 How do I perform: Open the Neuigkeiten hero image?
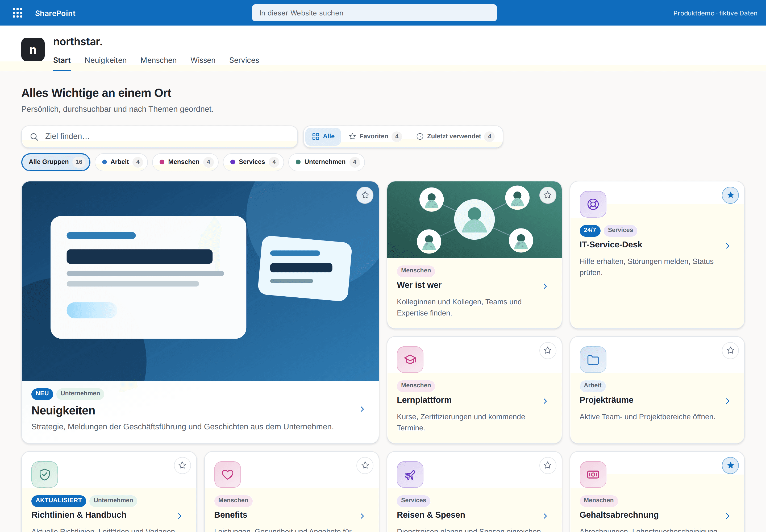pyautogui.click(x=200, y=281)
